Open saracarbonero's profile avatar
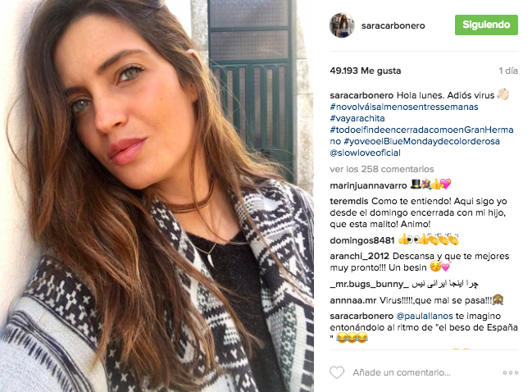This screenshot has height=392, width=532. 342,25
